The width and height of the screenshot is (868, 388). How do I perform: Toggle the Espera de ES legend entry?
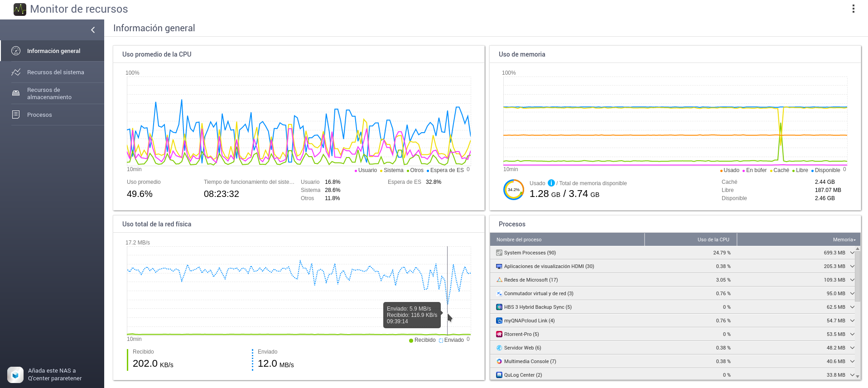(x=446, y=170)
